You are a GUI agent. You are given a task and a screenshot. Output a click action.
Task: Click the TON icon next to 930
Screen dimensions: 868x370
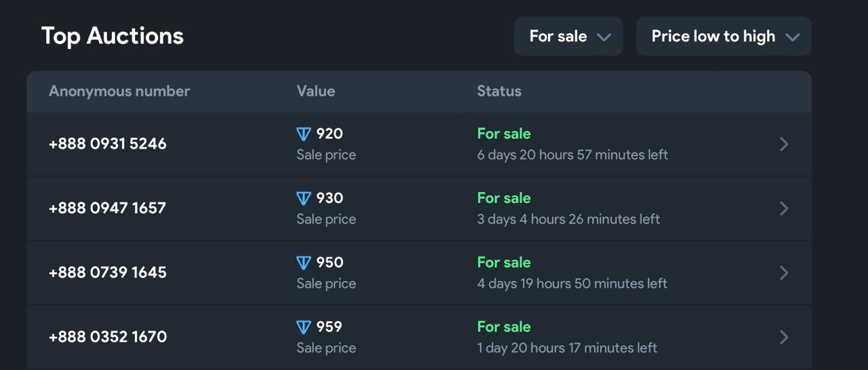click(304, 199)
